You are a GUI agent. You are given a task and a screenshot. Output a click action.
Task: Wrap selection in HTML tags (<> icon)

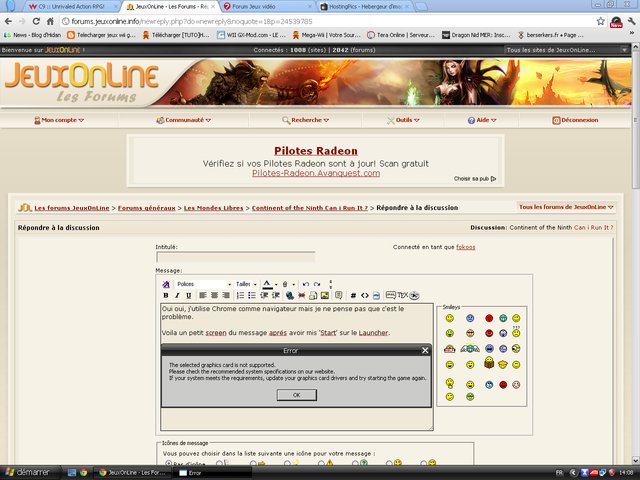[x=365, y=295]
